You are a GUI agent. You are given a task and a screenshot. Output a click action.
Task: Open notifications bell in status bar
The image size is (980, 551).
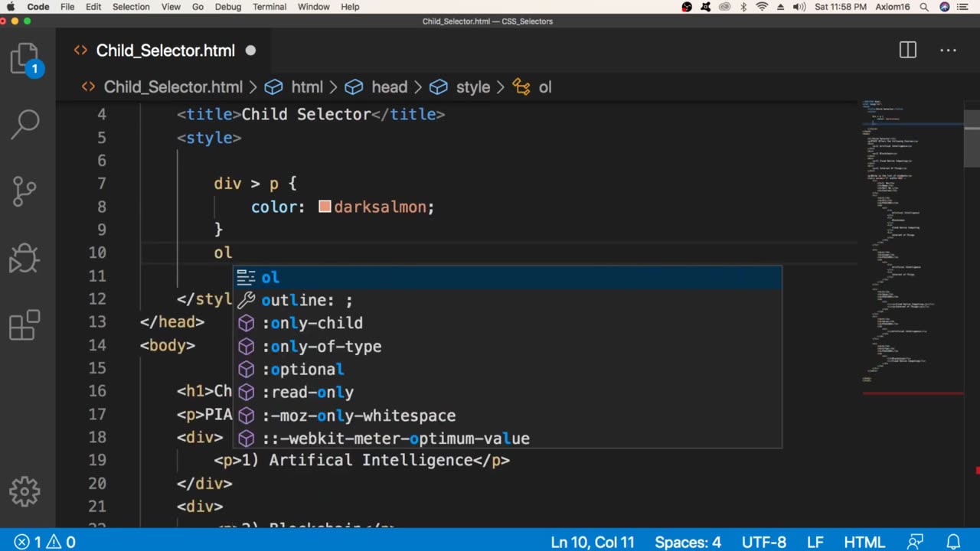point(953,542)
